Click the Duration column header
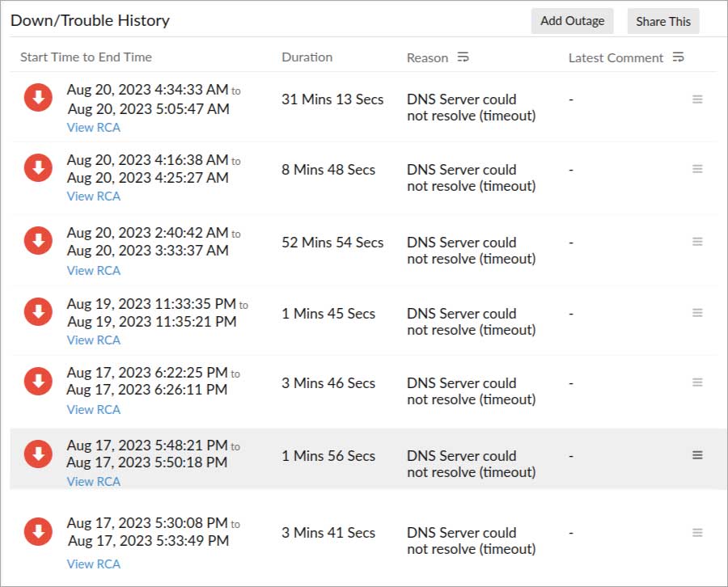The width and height of the screenshot is (728, 587). coord(306,57)
